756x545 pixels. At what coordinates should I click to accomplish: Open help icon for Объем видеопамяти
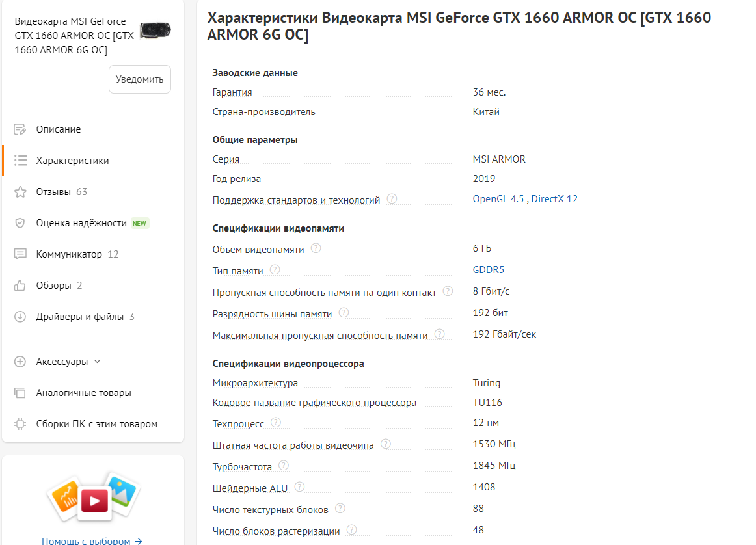[316, 248]
